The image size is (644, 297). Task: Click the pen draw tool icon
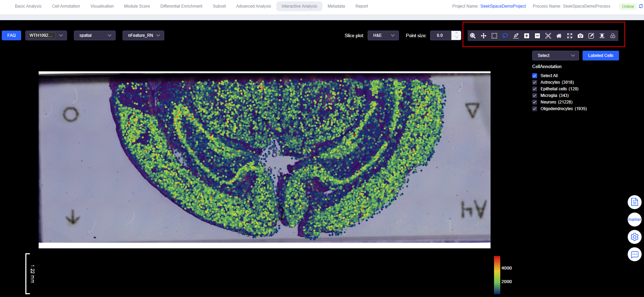pyautogui.click(x=516, y=36)
